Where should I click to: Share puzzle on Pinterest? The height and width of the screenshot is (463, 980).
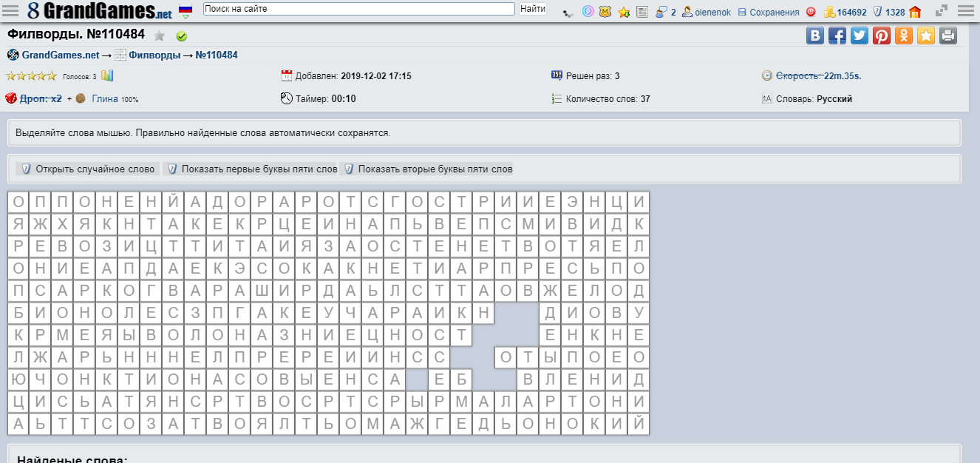click(x=882, y=36)
